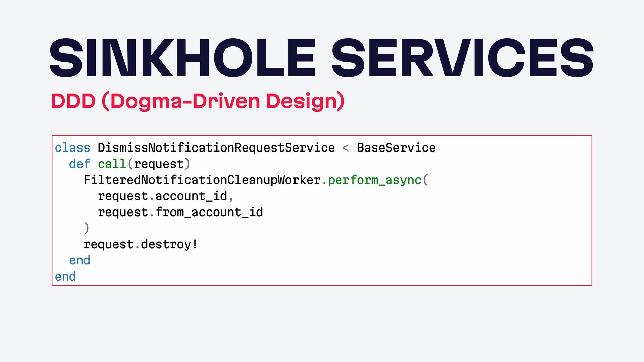This screenshot has width=644, height=362.
Task: Click the def keyword
Action: pyautogui.click(x=79, y=164)
